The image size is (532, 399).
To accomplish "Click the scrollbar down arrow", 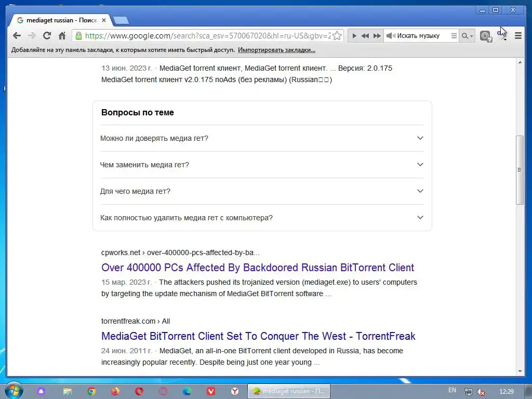I will [x=520, y=371].
